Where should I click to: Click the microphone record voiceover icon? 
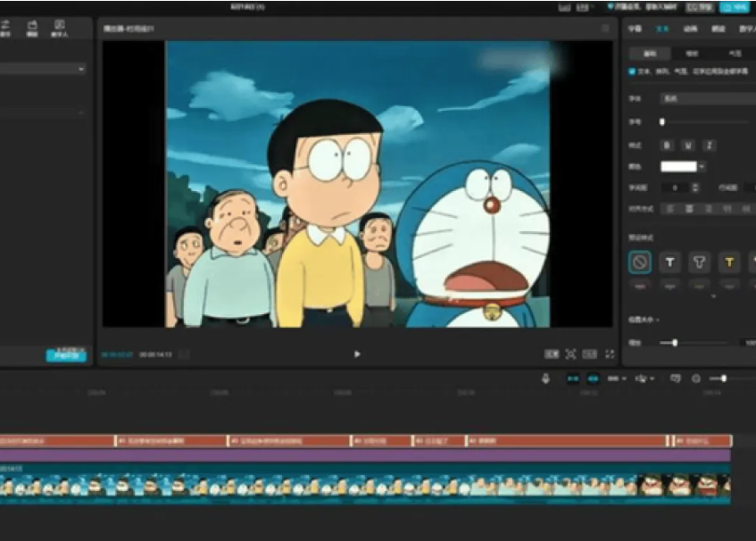(545, 379)
